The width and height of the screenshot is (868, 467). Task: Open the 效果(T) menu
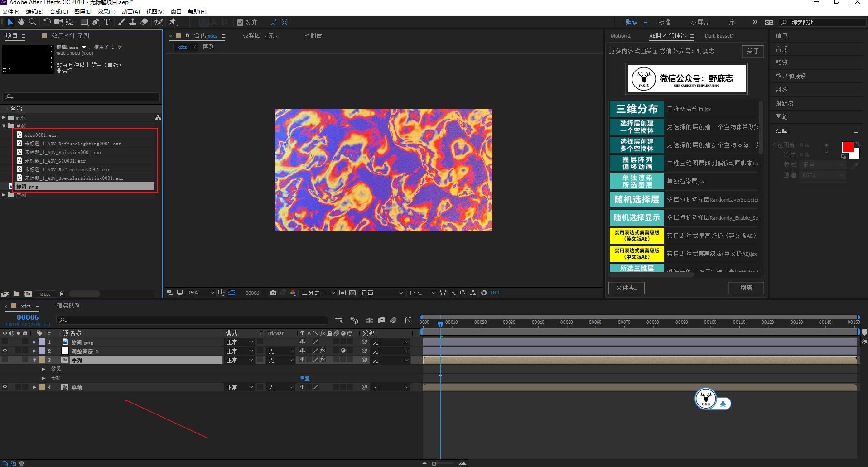pyautogui.click(x=107, y=11)
